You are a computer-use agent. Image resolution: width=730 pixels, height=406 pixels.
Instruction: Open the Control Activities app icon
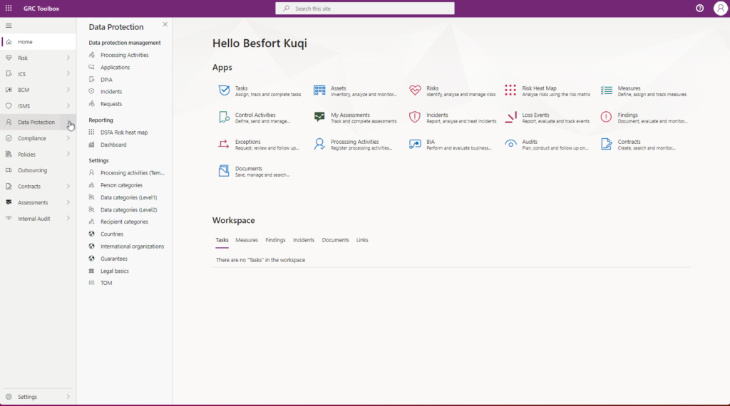[x=224, y=117]
